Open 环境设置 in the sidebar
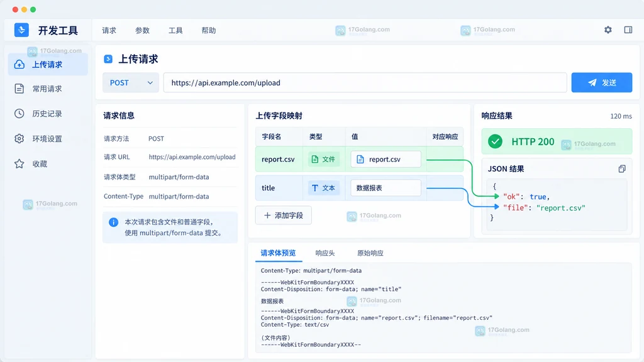The image size is (644, 362). point(48,139)
